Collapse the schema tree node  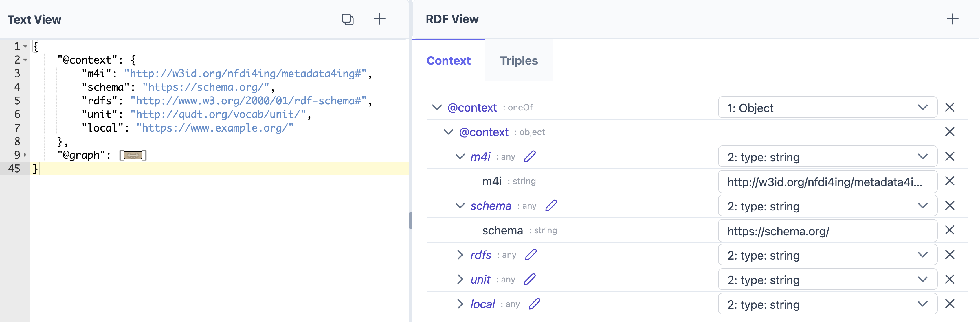point(460,206)
